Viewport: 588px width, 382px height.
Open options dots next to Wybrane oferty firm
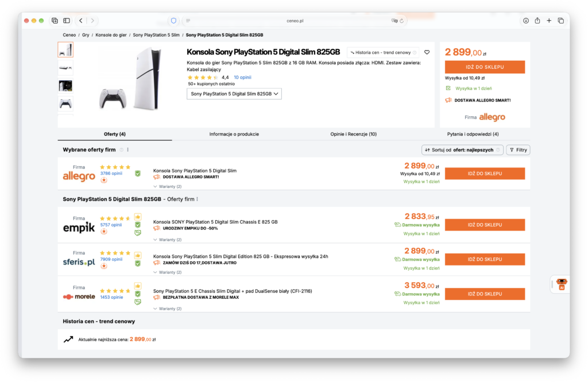pos(128,150)
